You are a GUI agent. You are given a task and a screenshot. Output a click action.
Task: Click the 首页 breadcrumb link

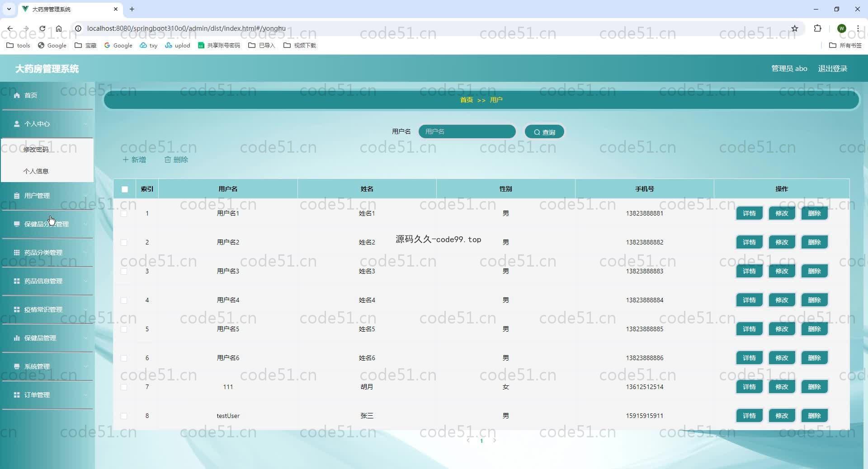click(467, 100)
